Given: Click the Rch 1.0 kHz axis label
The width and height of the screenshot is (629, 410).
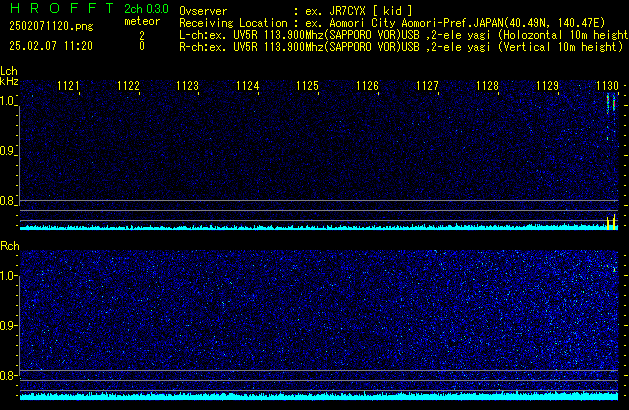Looking at the screenshot, I should tap(8, 276).
